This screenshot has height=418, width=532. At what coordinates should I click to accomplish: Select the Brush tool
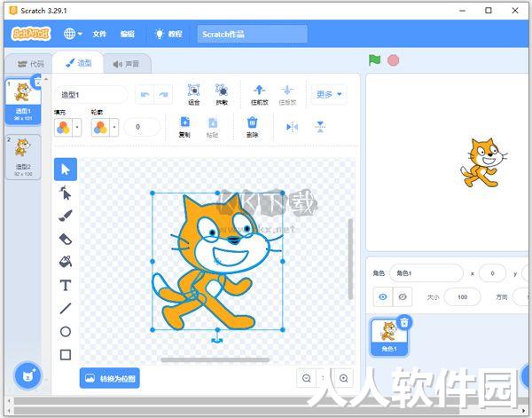pyautogui.click(x=66, y=216)
